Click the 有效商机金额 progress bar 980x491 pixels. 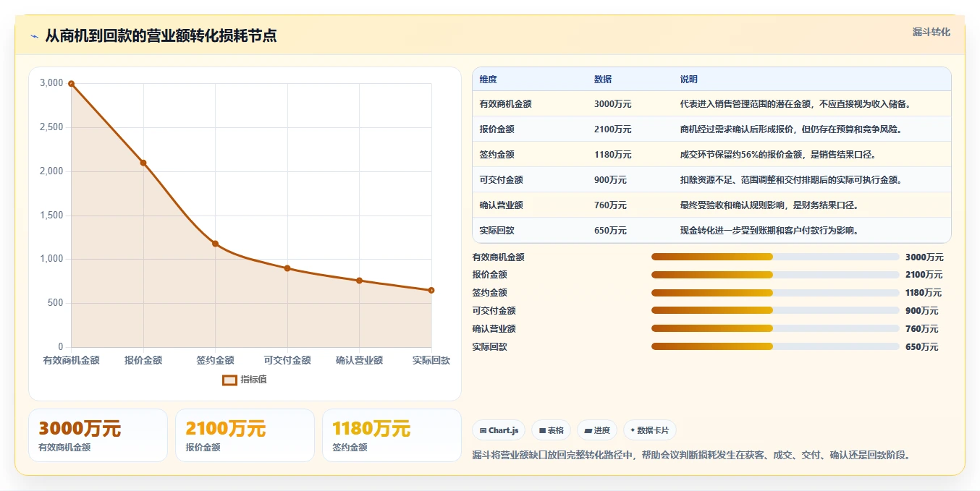pyautogui.click(x=775, y=257)
